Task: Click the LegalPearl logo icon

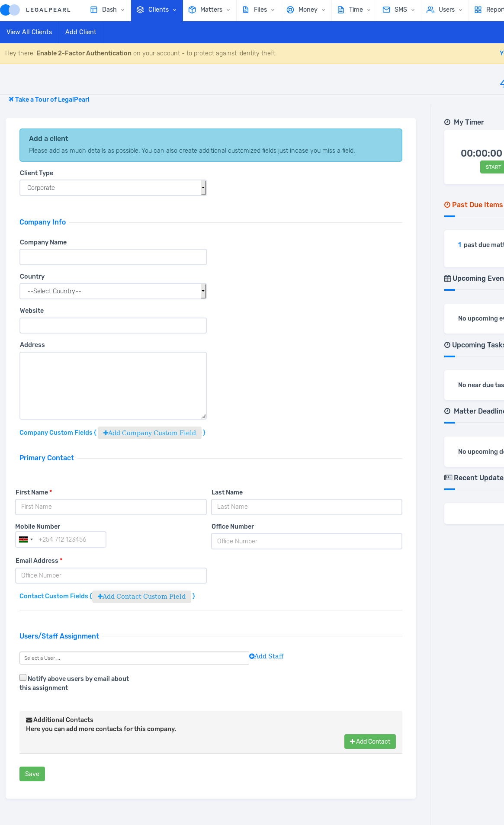Action: (10, 10)
